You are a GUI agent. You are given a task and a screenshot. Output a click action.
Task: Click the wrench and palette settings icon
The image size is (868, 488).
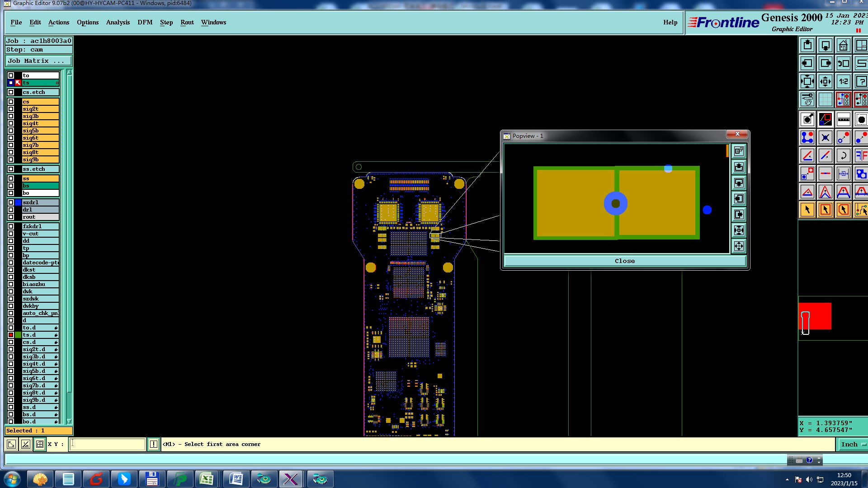(807, 99)
